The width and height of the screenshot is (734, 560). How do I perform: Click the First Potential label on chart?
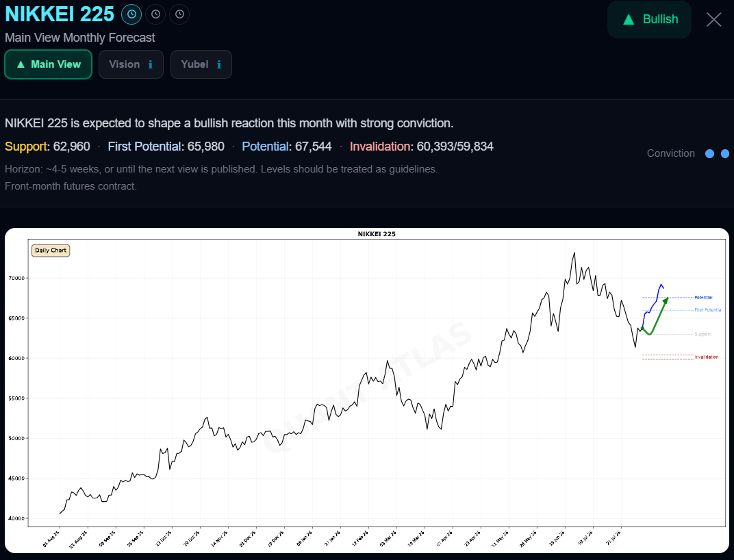pyautogui.click(x=708, y=310)
